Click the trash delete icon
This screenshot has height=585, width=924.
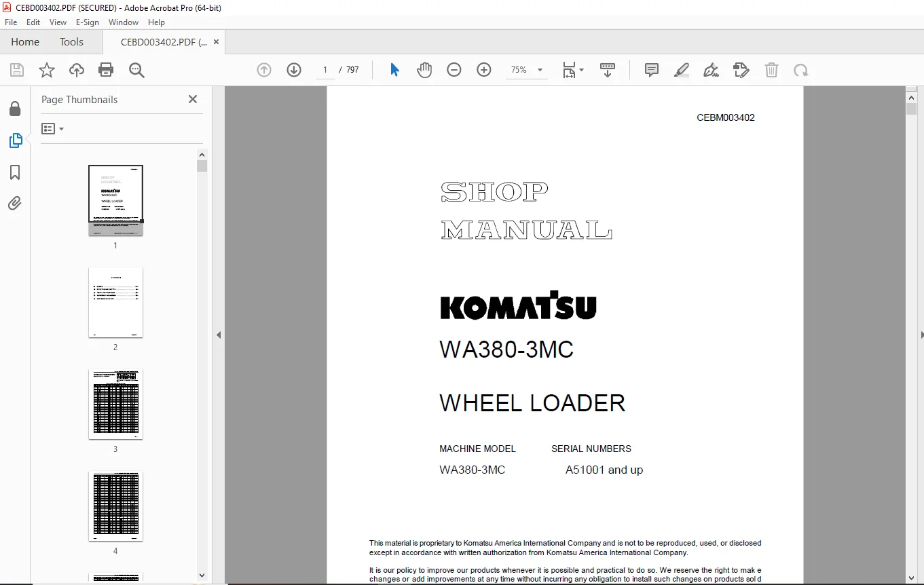click(x=771, y=70)
